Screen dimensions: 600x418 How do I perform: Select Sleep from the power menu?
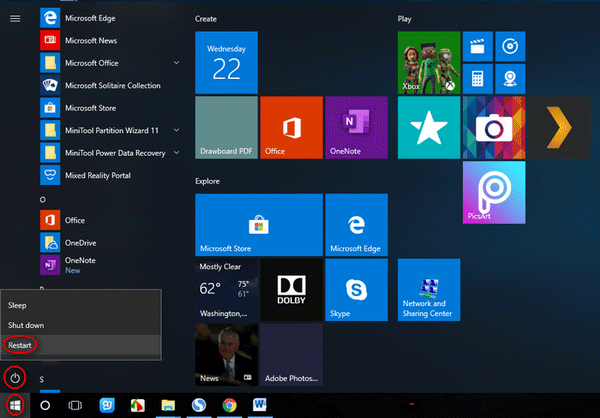[81, 305]
